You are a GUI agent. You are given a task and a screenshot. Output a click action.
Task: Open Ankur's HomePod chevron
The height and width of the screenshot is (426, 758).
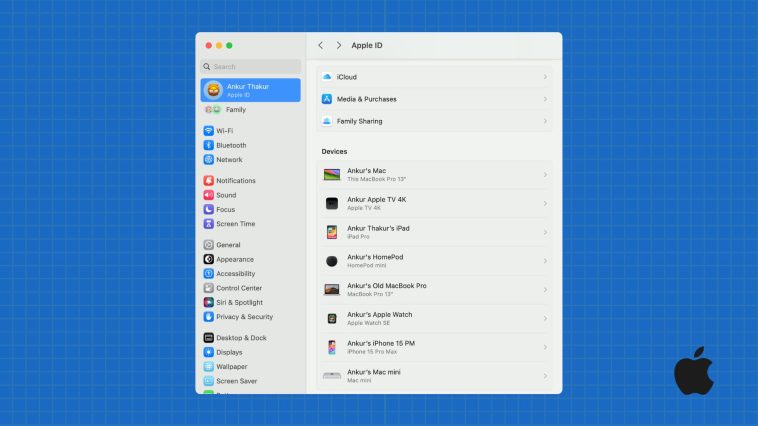coord(545,261)
